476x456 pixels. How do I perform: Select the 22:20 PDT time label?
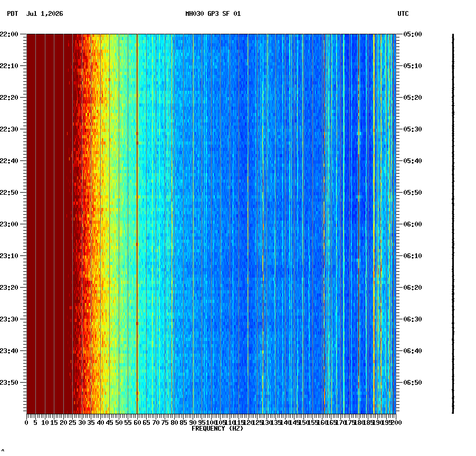[9, 98]
